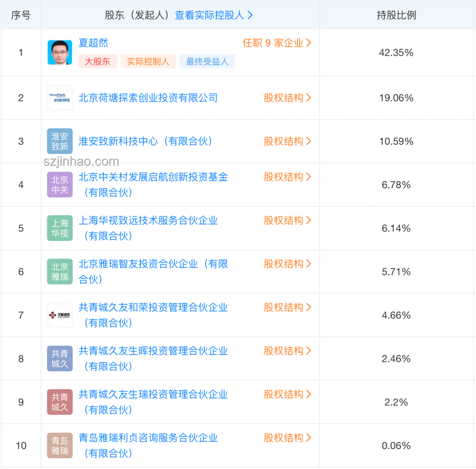Expand 股权结构 for 青岛雅瑞利贞
The image size is (476, 469).
[287, 438]
